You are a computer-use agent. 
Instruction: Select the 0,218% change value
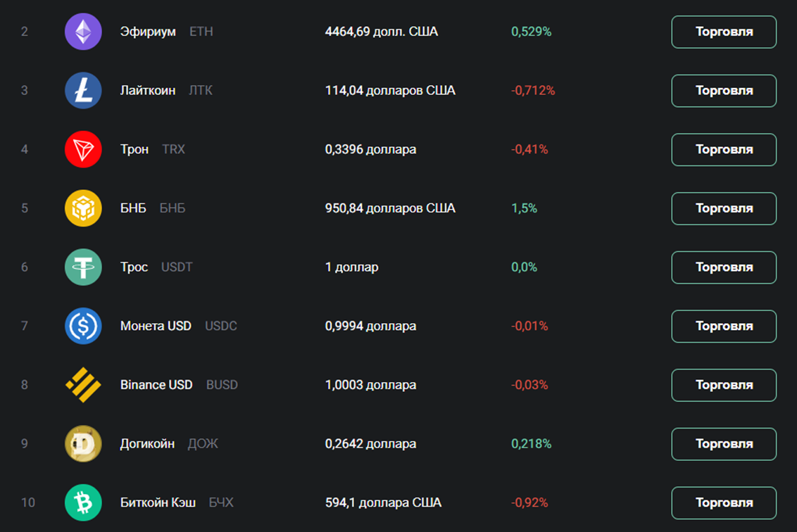531,444
